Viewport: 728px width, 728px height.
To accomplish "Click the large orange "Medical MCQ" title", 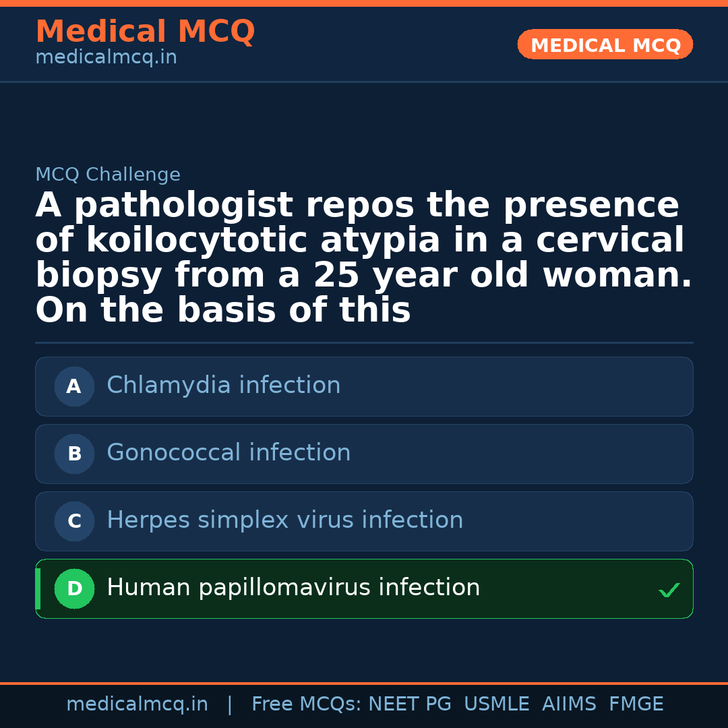I will click(145, 32).
